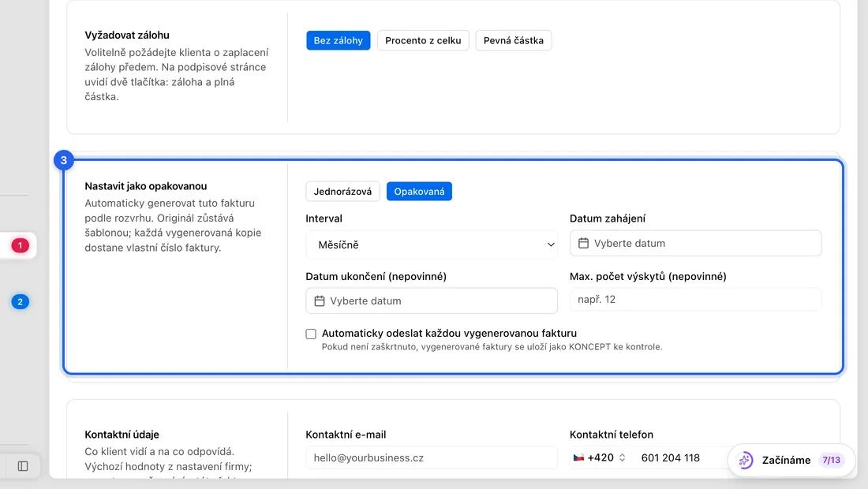
Task: Enable automatic sending of generated invoices
Action: pos(311,334)
